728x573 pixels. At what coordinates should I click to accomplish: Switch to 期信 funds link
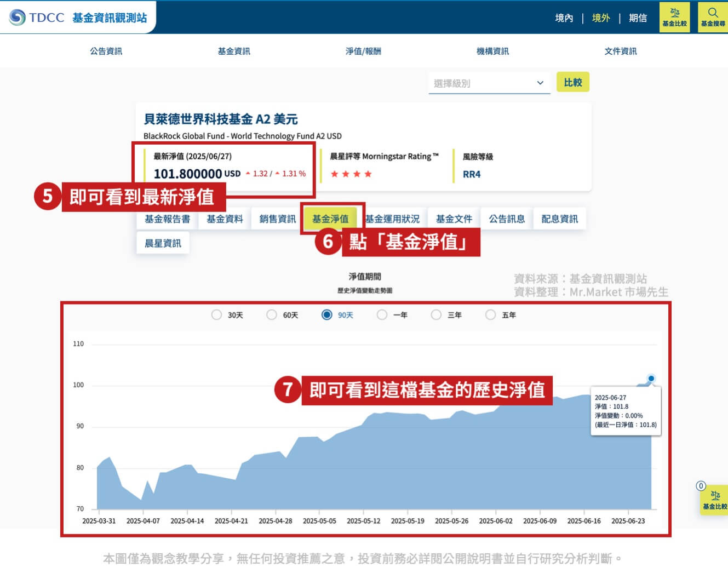638,18
